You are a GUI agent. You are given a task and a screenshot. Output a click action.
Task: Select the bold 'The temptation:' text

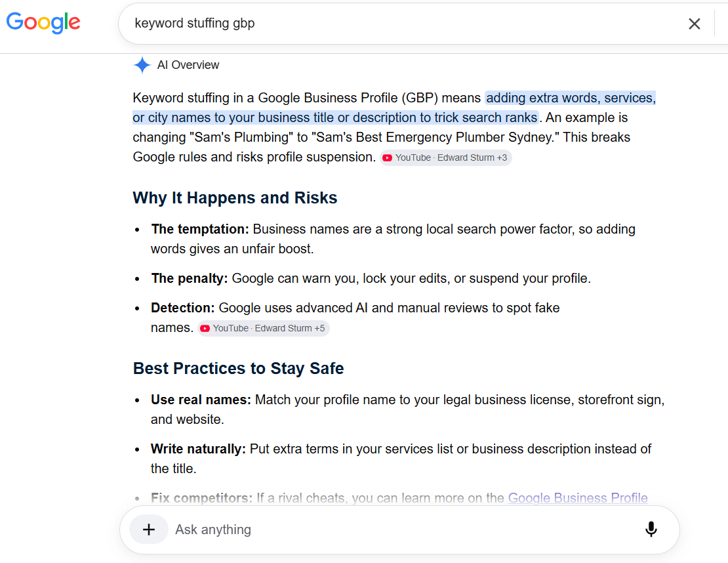click(200, 229)
